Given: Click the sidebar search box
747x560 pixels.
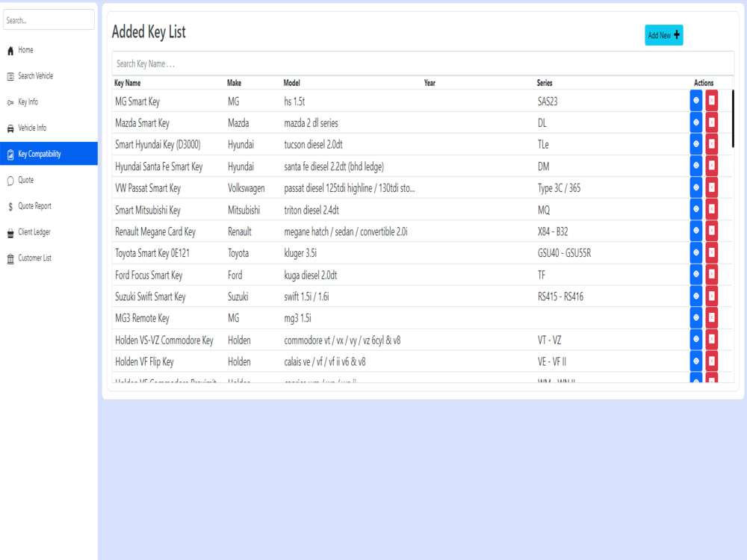Looking at the screenshot, I should 49,19.
